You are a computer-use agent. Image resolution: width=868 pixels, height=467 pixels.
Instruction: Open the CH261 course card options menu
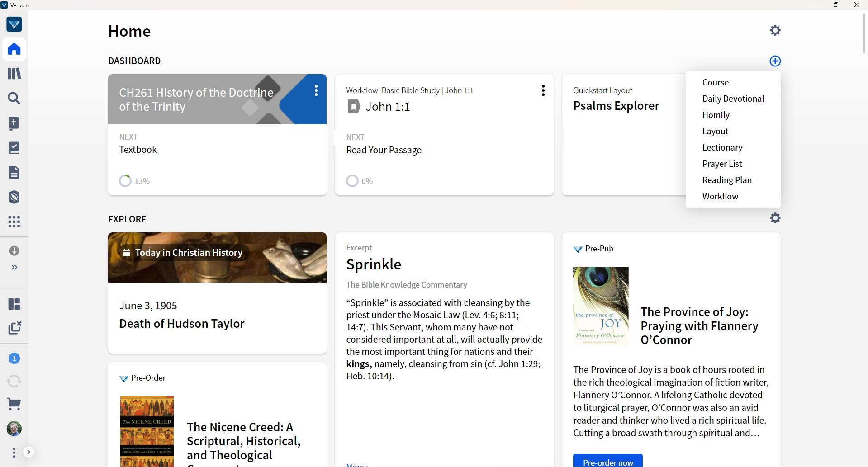(316, 90)
